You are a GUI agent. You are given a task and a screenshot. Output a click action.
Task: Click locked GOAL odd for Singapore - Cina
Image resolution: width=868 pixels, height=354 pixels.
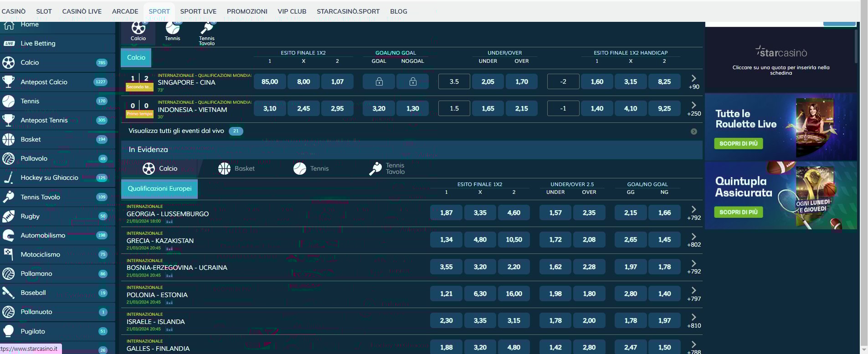pos(379,81)
